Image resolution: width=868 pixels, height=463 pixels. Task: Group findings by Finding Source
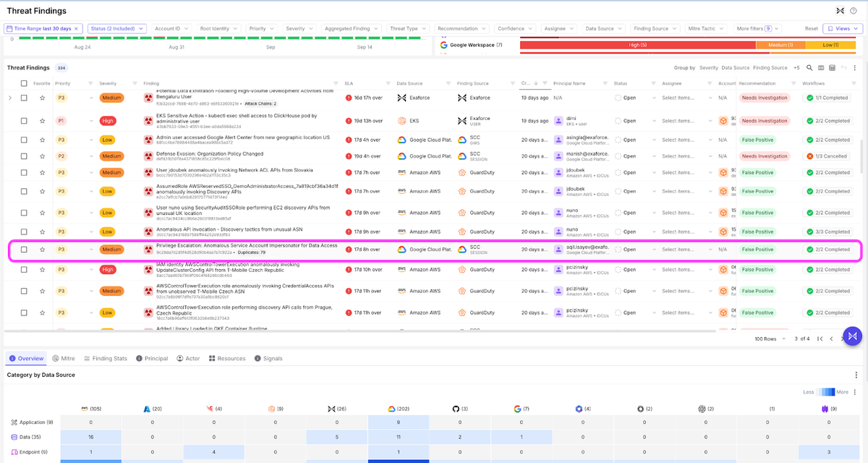pos(770,68)
